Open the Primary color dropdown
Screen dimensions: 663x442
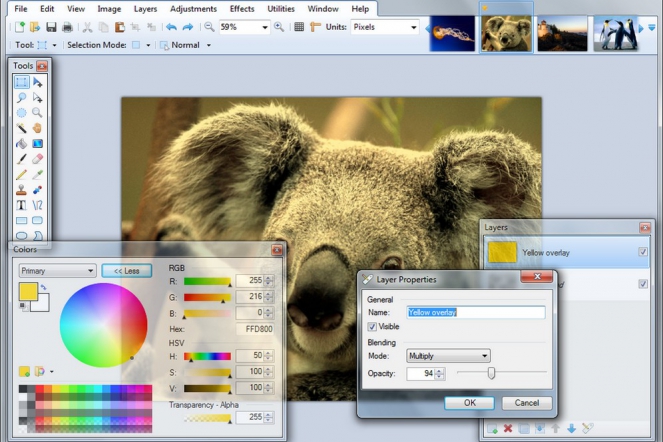pos(58,271)
